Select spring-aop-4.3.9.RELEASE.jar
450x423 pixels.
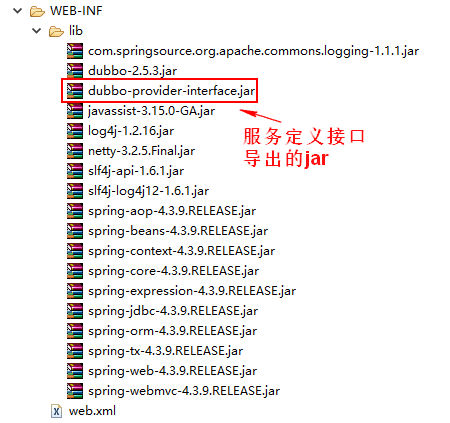pyautogui.click(x=172, y=211)
